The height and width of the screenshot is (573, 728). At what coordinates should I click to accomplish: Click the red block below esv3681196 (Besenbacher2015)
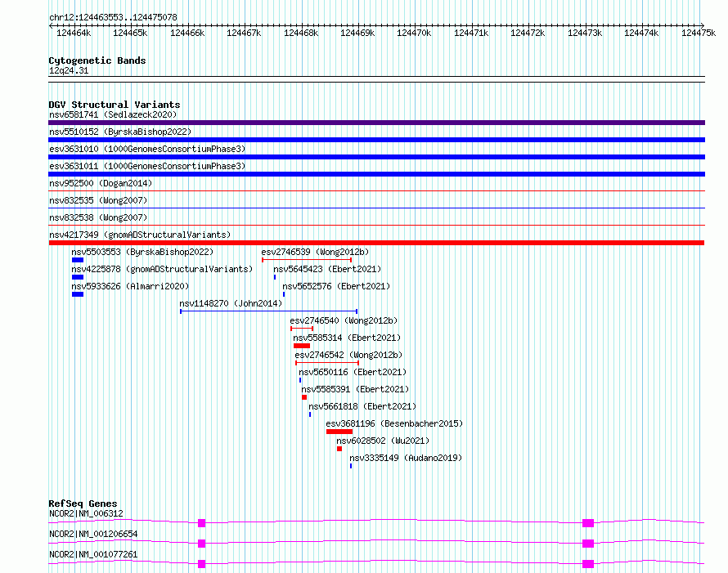pos(339,432)
